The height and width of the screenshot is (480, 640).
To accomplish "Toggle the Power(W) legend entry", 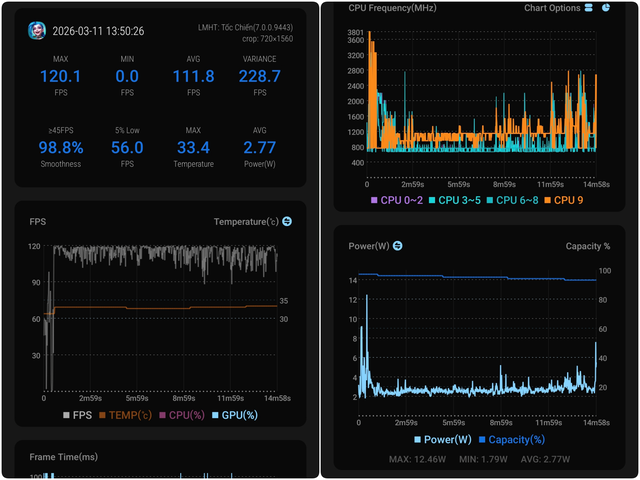I will (x=442, y=439).
